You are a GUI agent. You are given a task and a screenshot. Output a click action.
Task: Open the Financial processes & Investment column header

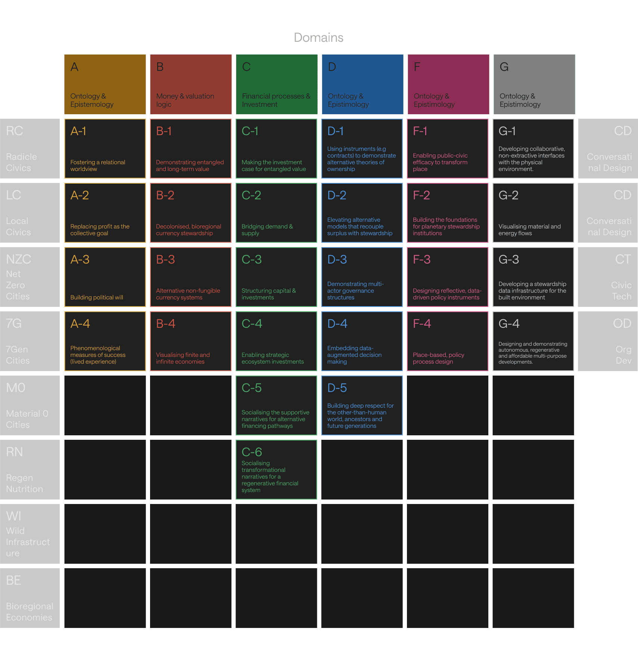(x=277, y=84)
